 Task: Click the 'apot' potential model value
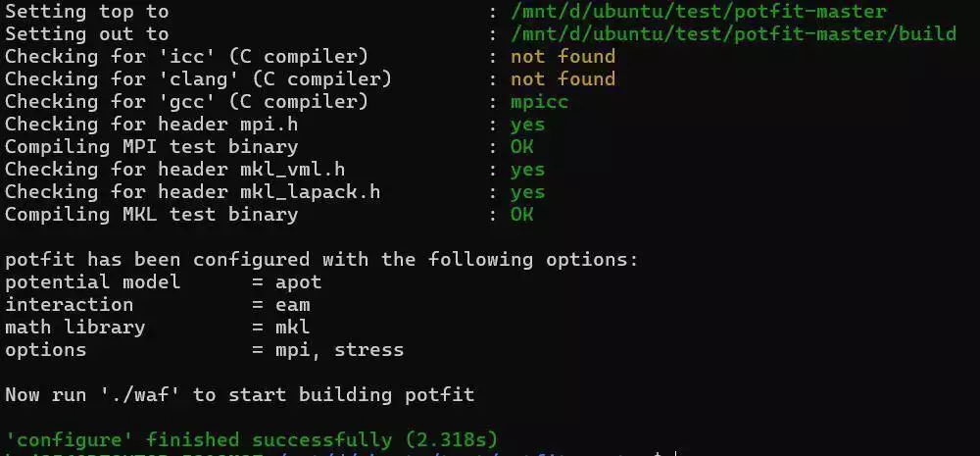click(x=298, y=282)
